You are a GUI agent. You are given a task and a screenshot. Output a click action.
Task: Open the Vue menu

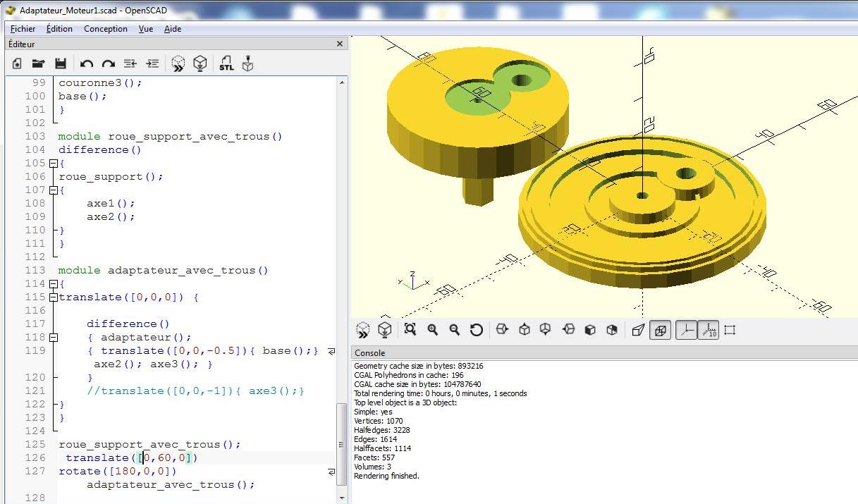coord(146,29)
